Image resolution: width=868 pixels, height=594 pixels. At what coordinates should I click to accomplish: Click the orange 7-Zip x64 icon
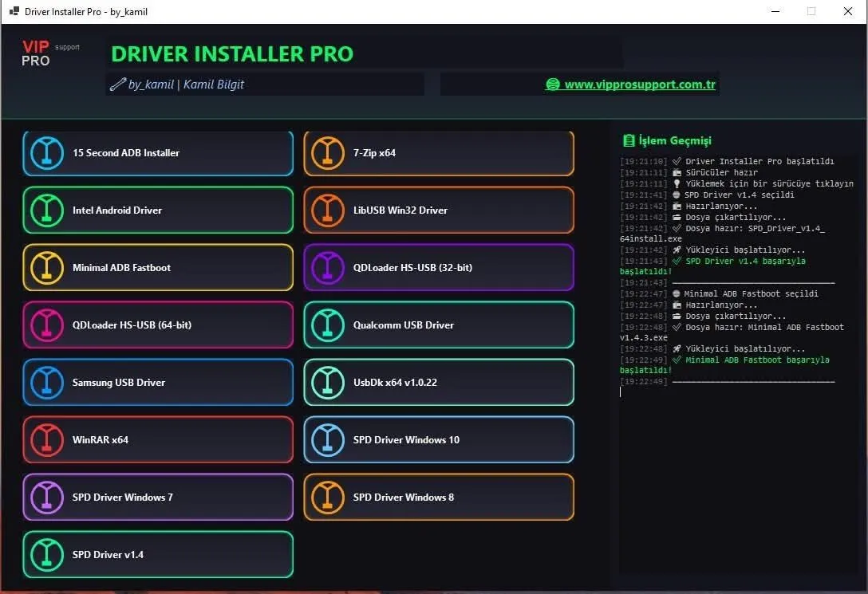[x=328, y=153]
